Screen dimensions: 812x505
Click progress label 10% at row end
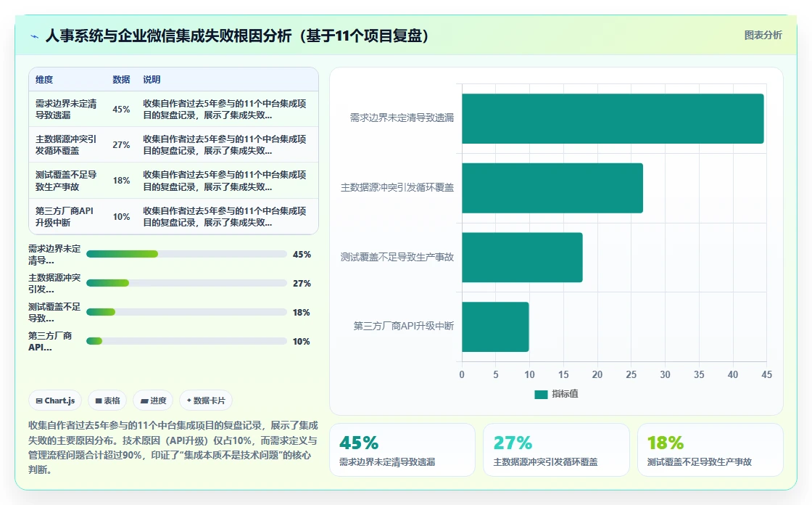tap(302, 342)
